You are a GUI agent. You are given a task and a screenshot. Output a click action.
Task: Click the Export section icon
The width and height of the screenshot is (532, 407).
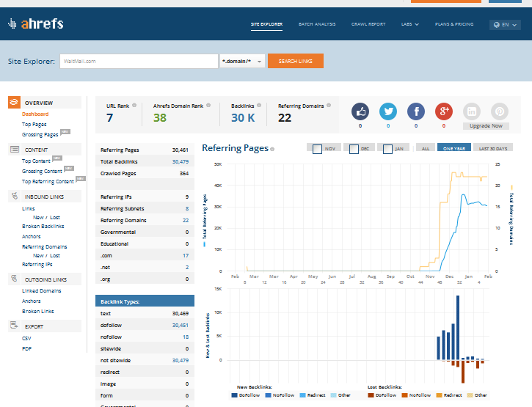pyautogui.click(x=14, y=326)
